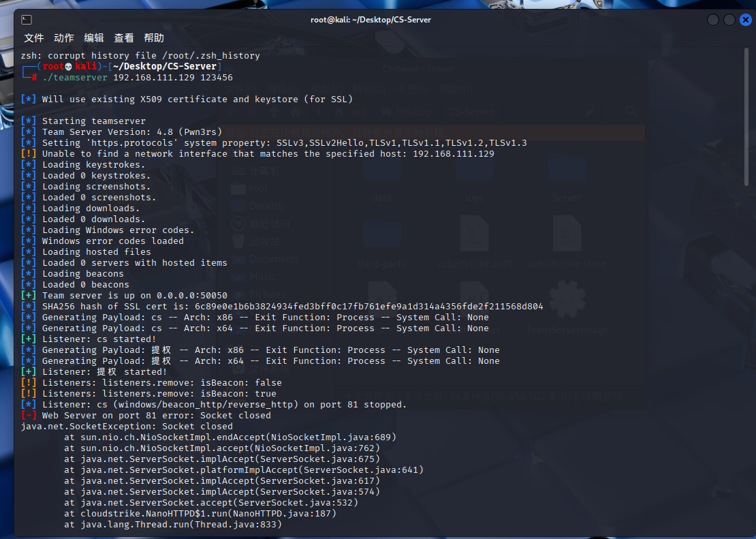Click the IP 192.168.111.129 in command line
Viewport: 756px width, 539px height.
154,78
